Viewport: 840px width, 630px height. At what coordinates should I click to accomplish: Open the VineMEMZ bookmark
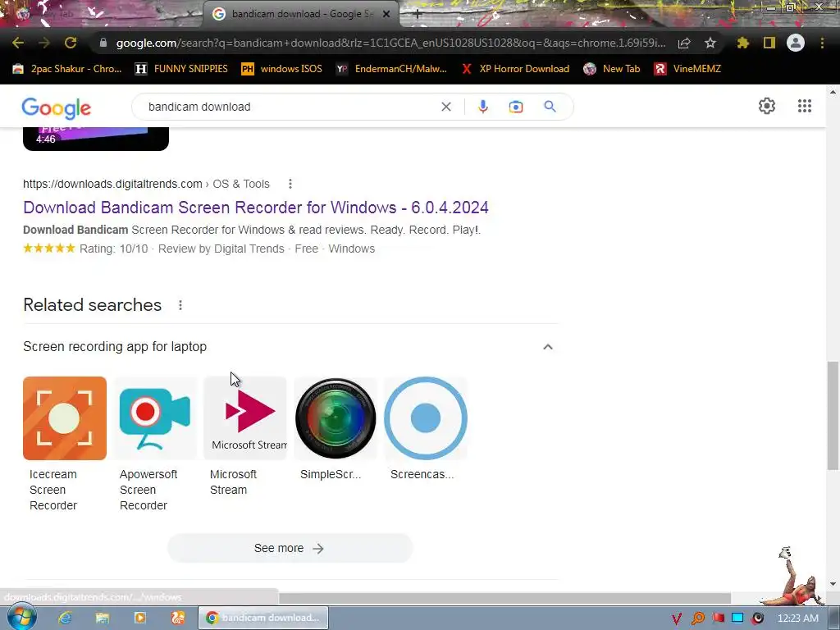[x=687, y=69]
